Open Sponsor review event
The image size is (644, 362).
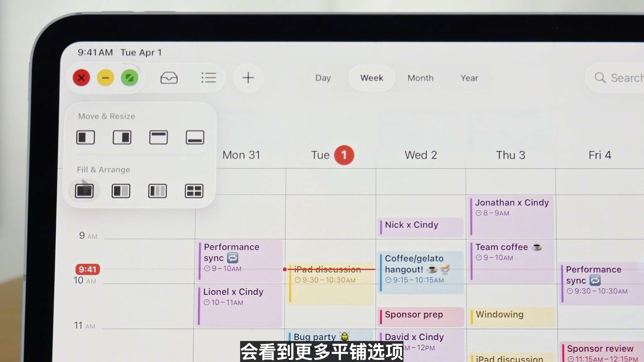pyautogui.click(x=602, y=352)
